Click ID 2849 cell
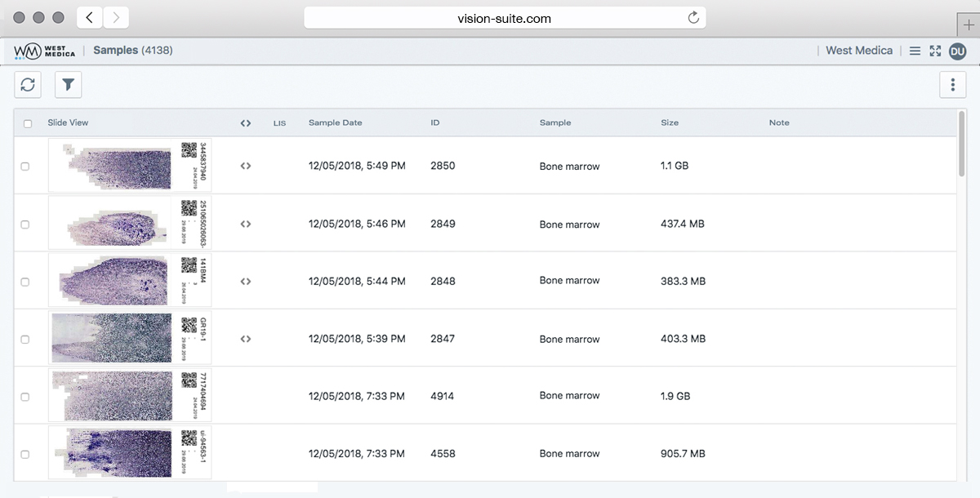 (443, 224)
